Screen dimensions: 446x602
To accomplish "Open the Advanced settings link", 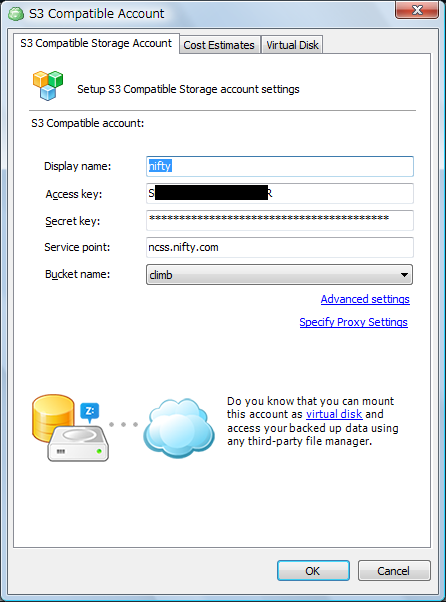I will 365,299.
